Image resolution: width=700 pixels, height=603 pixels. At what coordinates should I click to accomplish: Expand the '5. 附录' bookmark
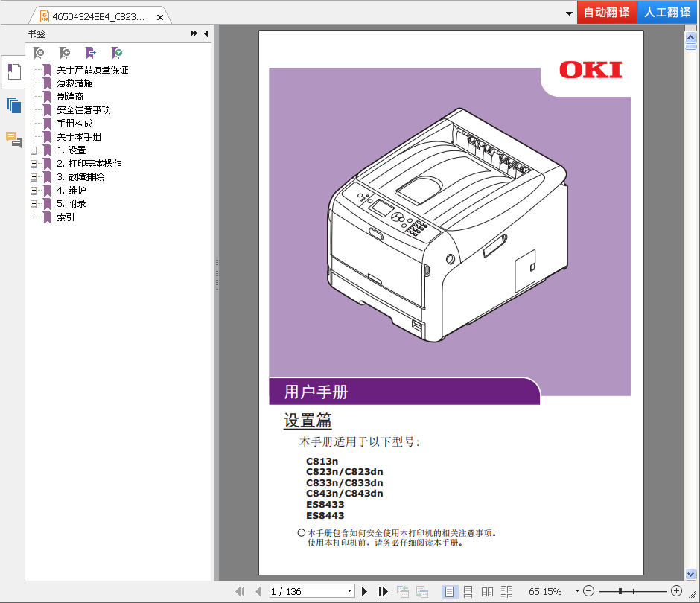34,204
